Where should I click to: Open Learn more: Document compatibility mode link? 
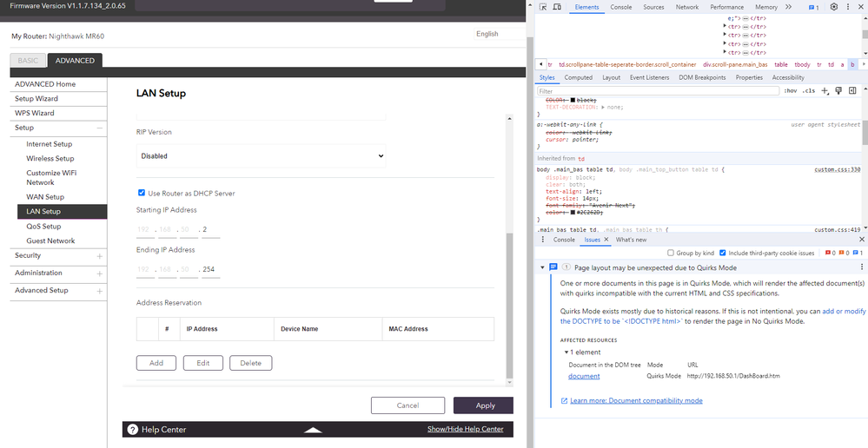[x=636, y=400]
